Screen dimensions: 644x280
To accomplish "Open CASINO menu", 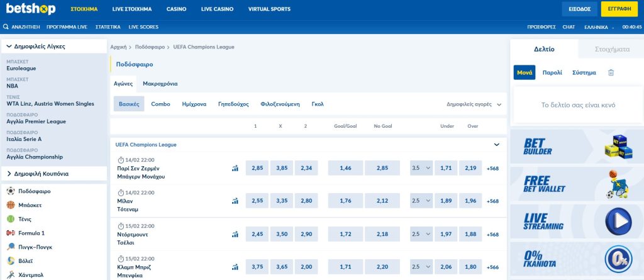I will point(176,9).
